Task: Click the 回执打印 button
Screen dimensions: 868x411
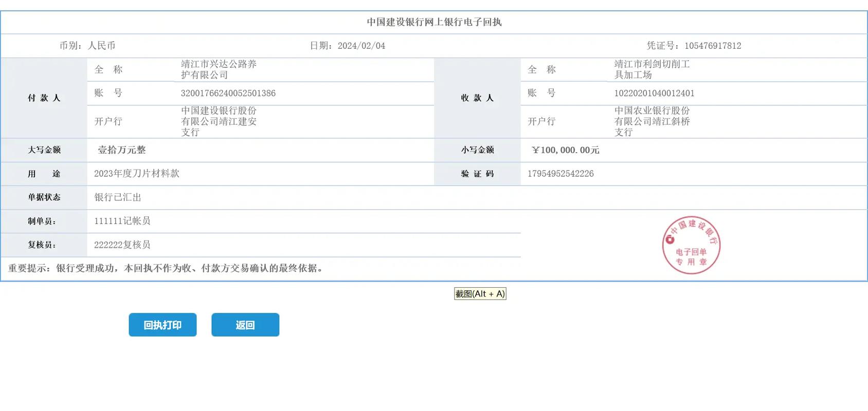Action: point(162,325)
